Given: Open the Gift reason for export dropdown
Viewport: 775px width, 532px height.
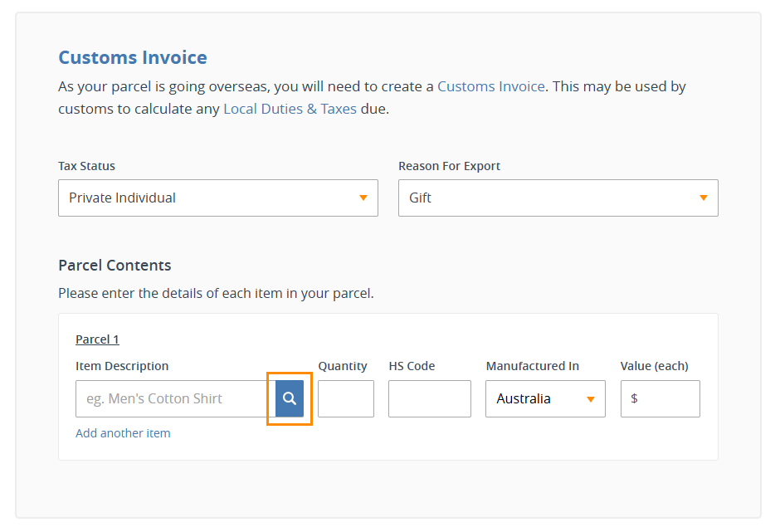Looking at the screenshot, I should [558, 198].
